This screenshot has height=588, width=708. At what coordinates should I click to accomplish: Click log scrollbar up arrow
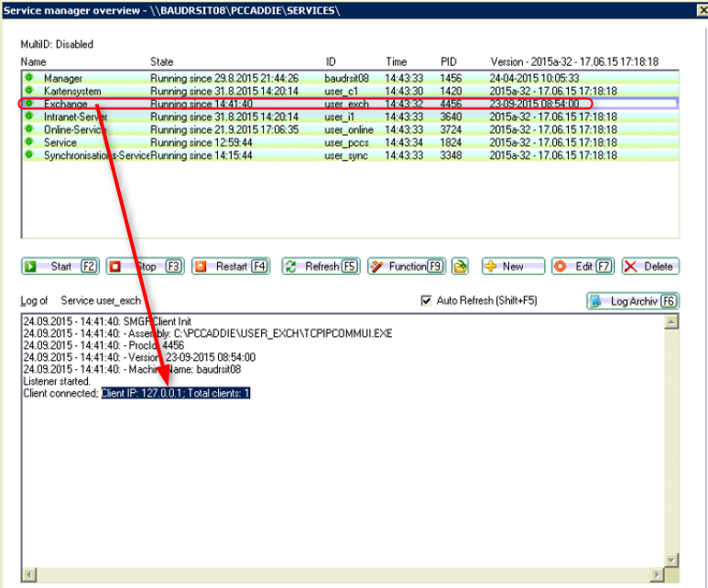(672, 321)
